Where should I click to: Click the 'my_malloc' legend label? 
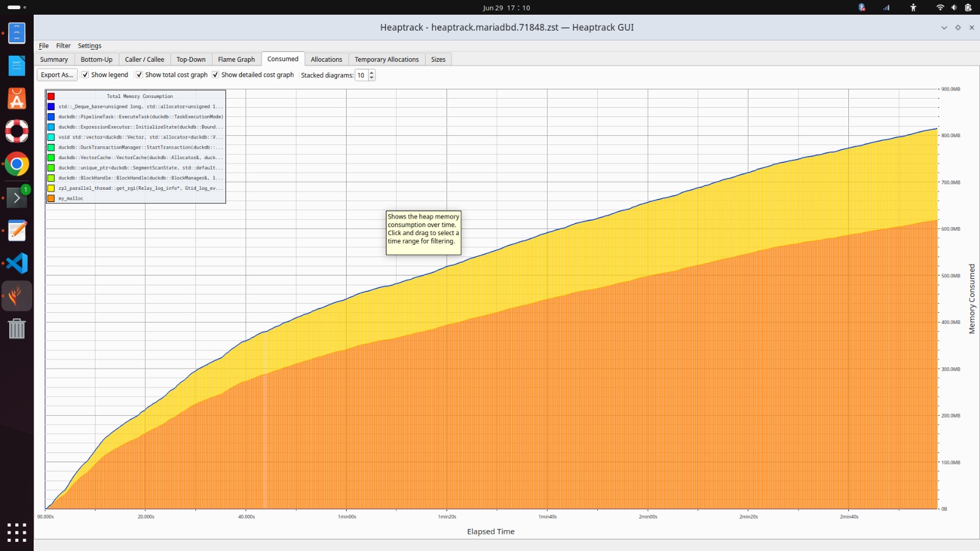(71, 198)
